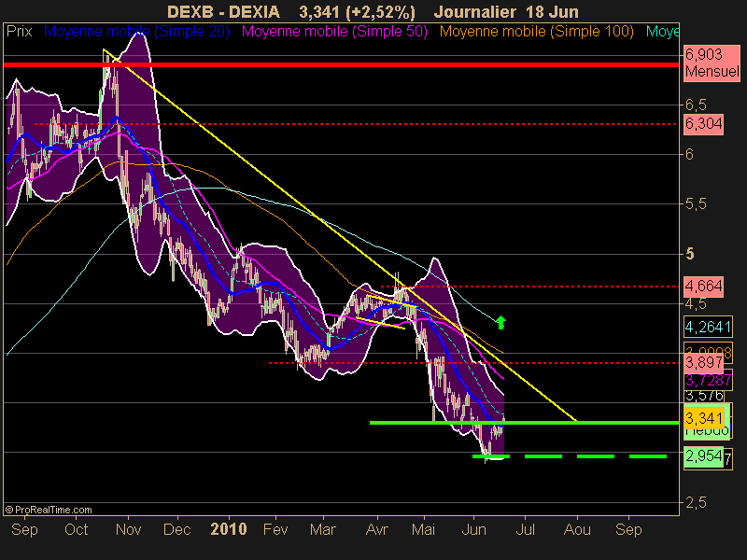This screenshot has height=560, width=747.
Task: Click the 2,5 price axis label
Action: pos(696,502)
